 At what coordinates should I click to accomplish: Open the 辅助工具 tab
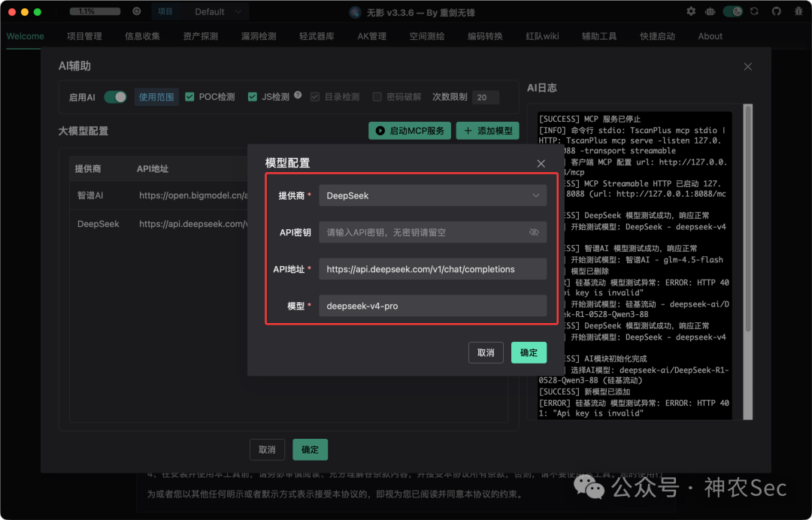(599, 36)
